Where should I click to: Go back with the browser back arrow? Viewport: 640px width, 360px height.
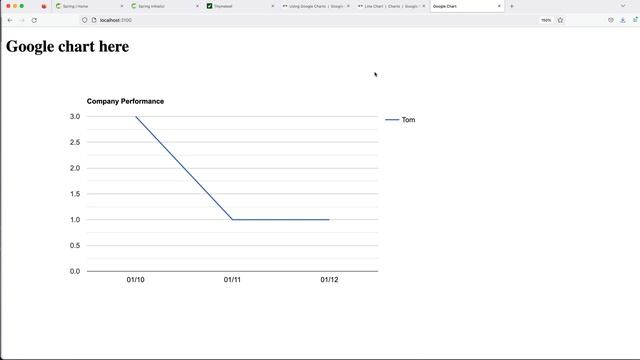(x=10, y=20)
